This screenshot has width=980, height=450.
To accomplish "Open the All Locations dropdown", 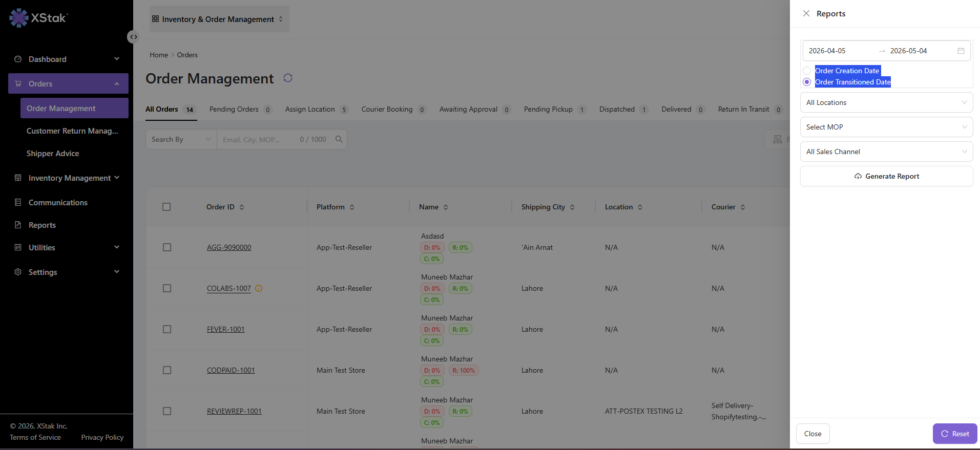I will [886, 102].
